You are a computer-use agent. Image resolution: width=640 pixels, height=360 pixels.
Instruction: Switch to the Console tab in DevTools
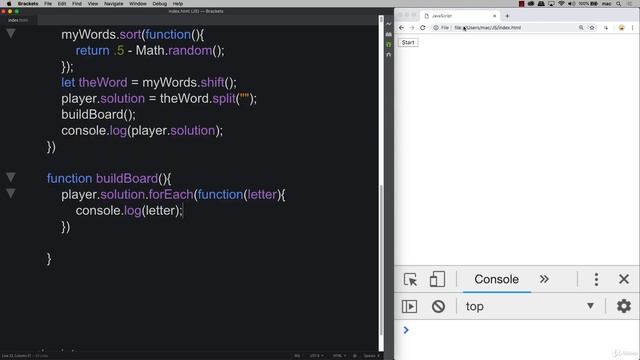496,279
